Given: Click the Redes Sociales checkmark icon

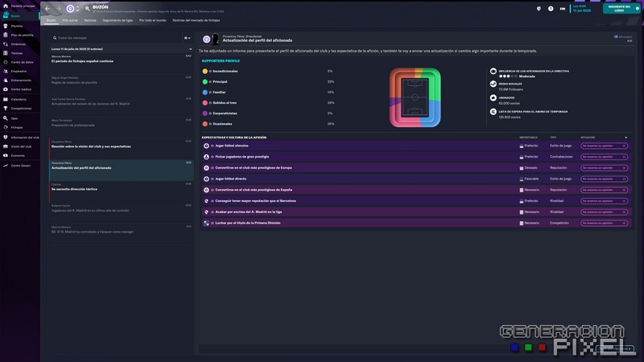Looking at the screenshot, I should point(493,84).
